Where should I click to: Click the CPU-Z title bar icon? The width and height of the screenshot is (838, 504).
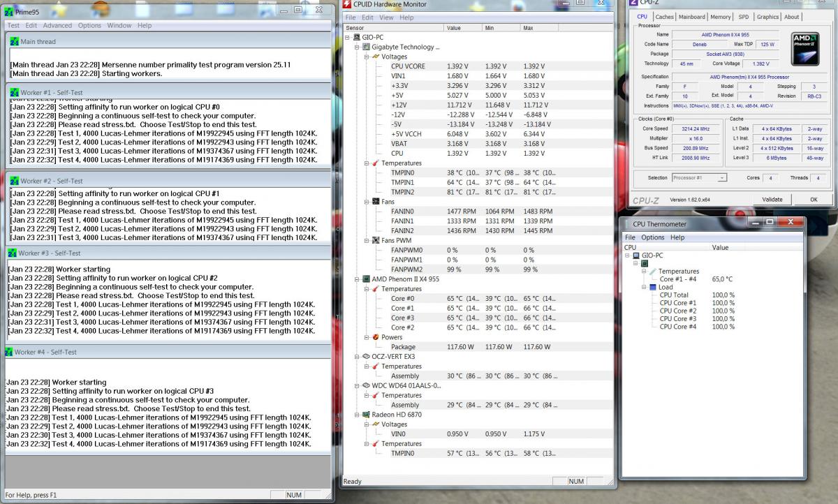click(634, 3)
